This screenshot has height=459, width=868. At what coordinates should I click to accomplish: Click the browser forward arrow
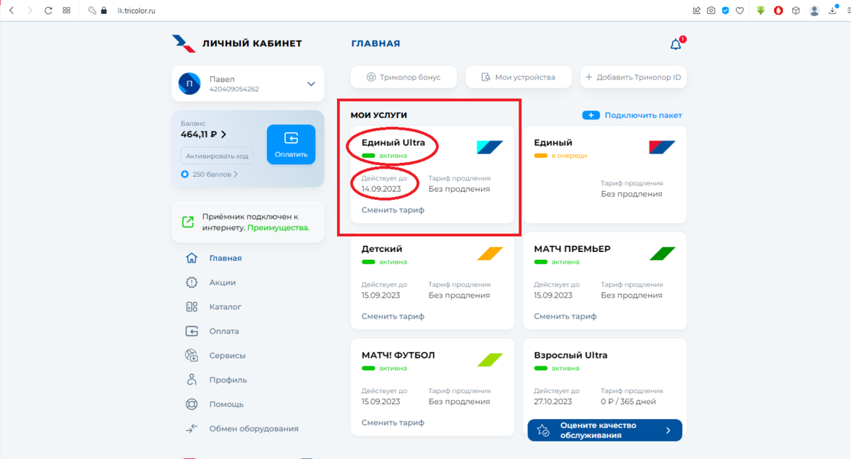(30, 11)
